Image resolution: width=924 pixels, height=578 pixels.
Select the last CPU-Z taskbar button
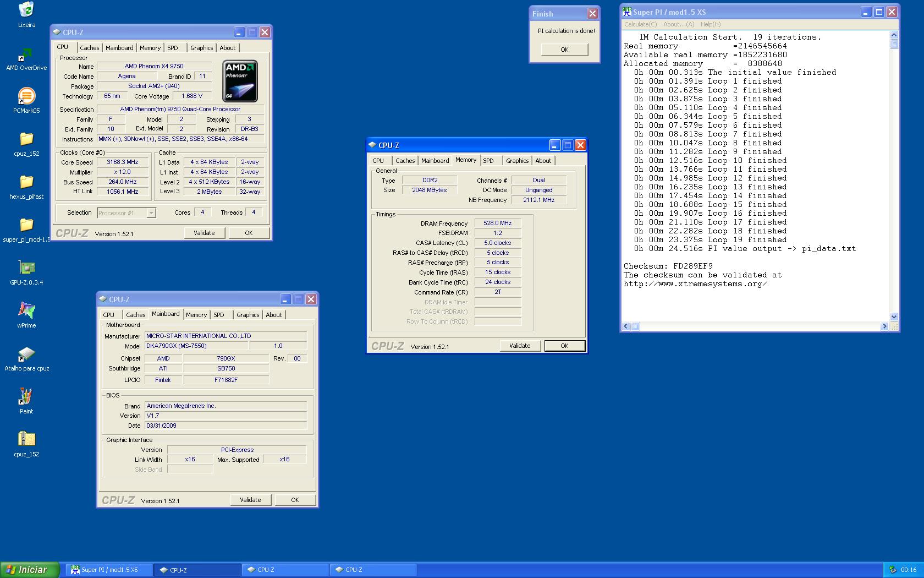[372, 570]
